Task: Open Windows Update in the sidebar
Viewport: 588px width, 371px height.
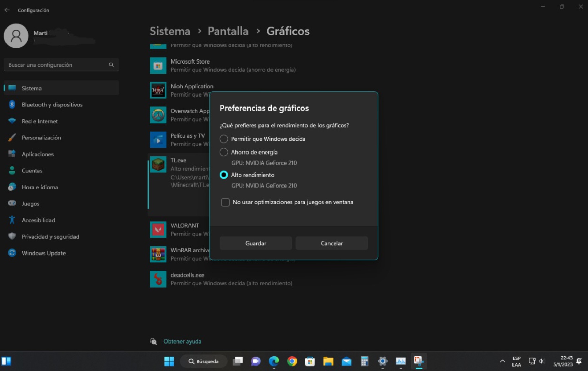Action: (x=44, y=253)
